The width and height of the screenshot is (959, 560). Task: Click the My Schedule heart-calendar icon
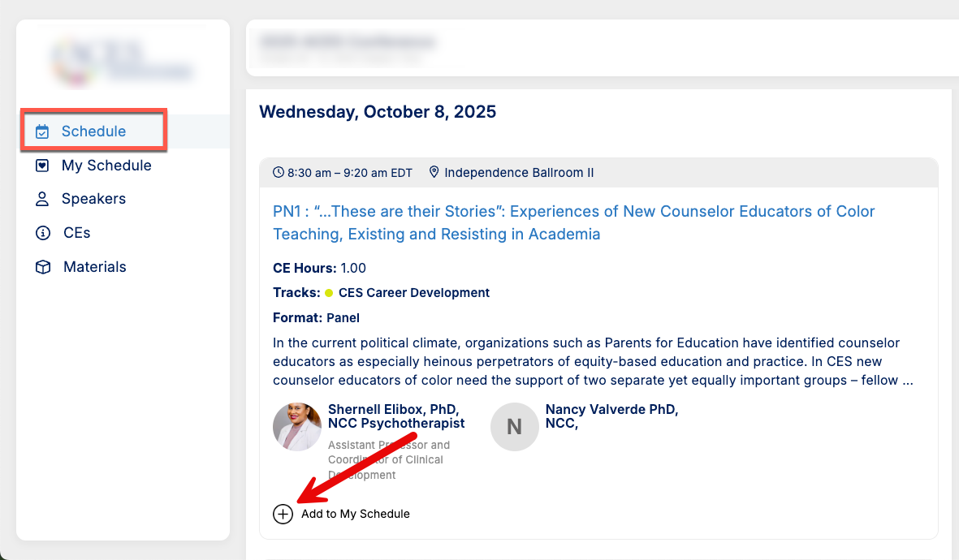[x=42, y=166]
